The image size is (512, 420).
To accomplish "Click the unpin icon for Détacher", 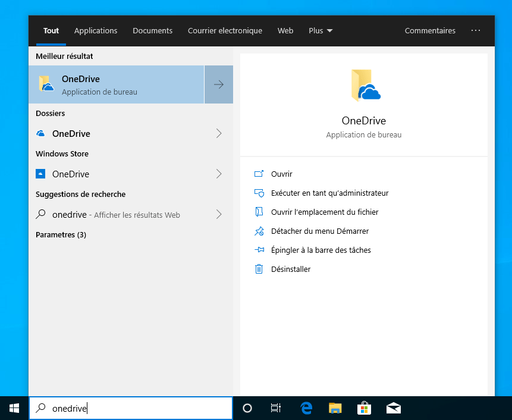I will (259, 231).
